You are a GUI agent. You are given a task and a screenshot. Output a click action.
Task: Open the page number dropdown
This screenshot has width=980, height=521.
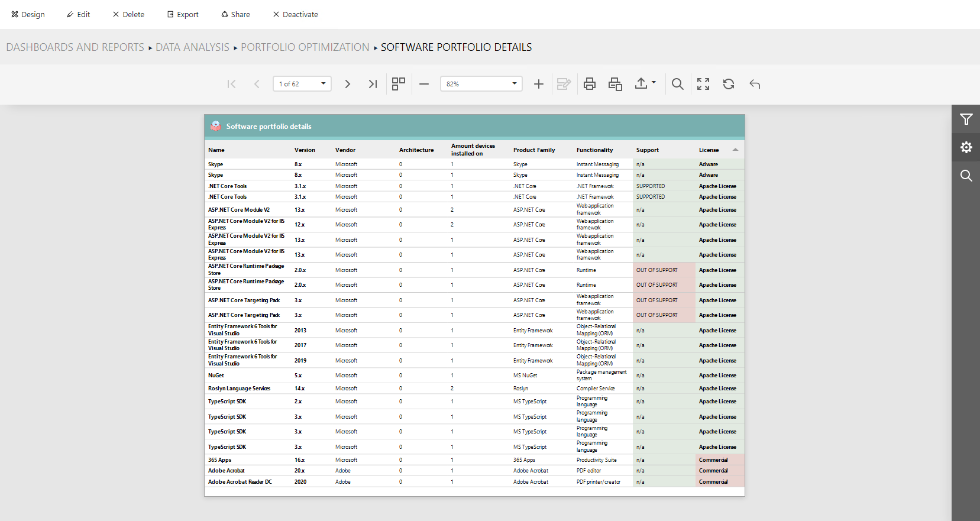[323, 84]
